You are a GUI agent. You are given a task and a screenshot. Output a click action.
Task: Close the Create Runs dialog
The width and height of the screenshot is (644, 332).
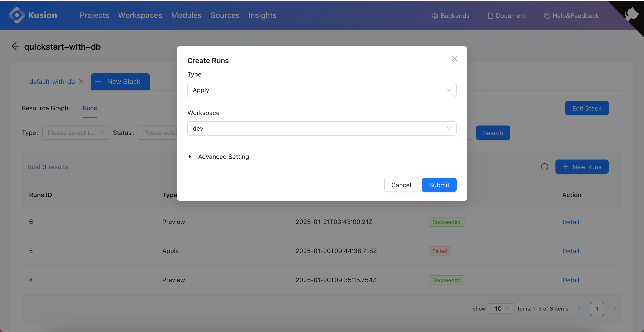455,59
